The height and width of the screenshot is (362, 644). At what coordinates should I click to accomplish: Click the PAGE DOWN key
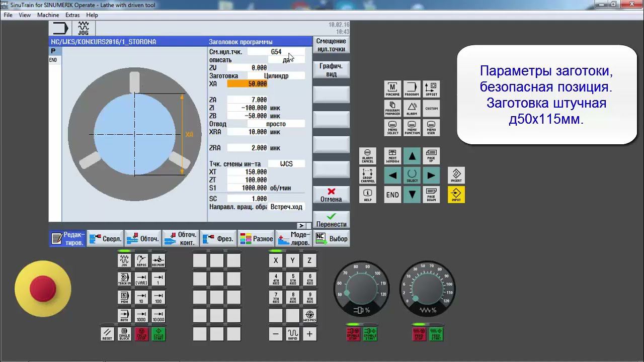click(431, 195)
